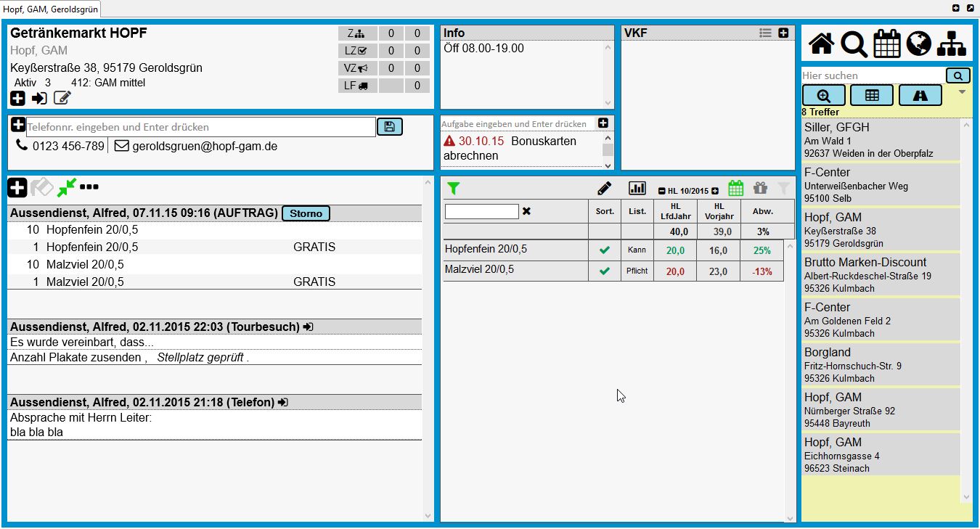Screen dimensions: 980x529
Task: Toggle the Sort. checkmark for Hopfenfein 20/0,5
Action: point(604,250)
